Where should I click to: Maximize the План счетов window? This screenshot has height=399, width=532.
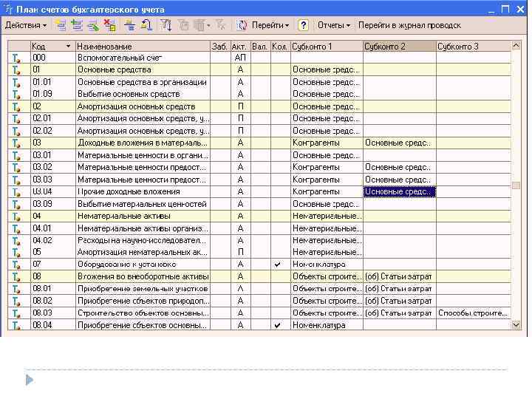pyautogui.click(x=505, y=9)
